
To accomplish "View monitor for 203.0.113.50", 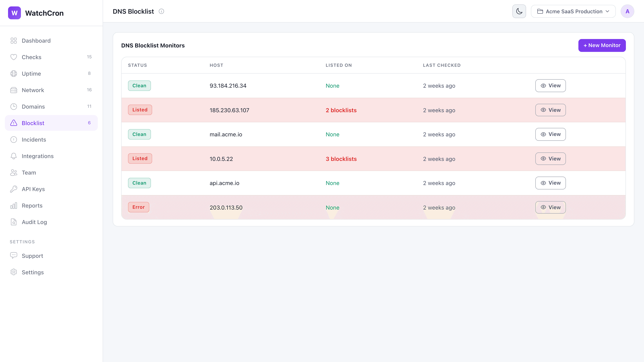I will pyautogui.click(x=550, y=207).
